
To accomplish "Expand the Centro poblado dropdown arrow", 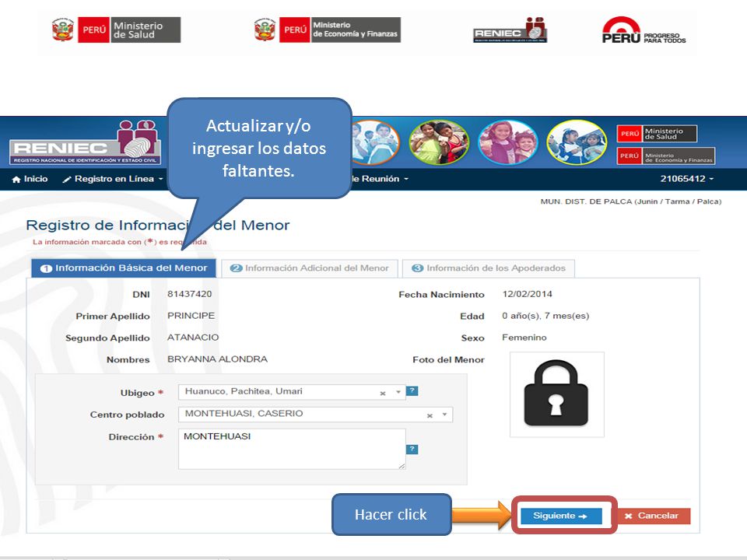I will (x=444, y=415).
